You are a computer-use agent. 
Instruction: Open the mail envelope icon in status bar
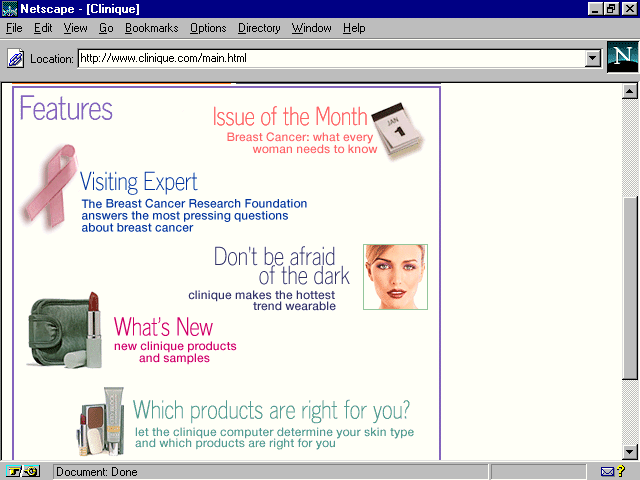(x=608, y=471)
